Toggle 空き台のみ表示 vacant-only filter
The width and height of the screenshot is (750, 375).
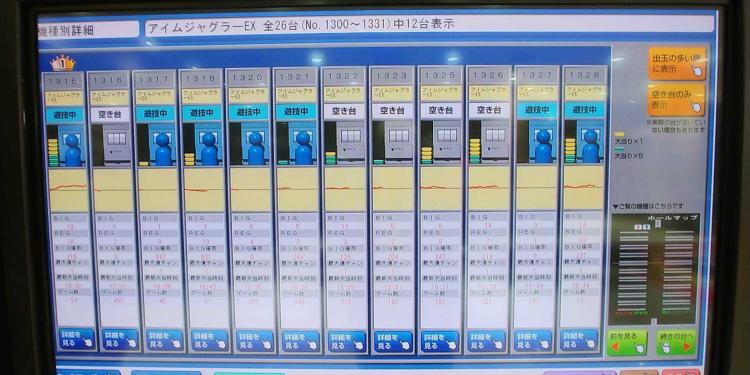tap(677, 100)
